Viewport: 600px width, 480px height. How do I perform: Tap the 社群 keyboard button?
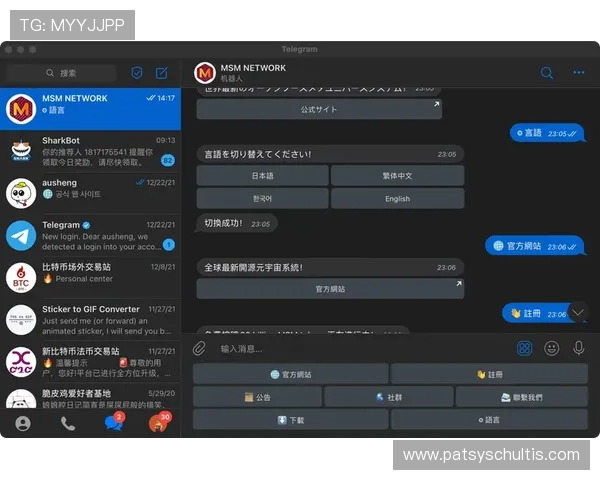389,397
